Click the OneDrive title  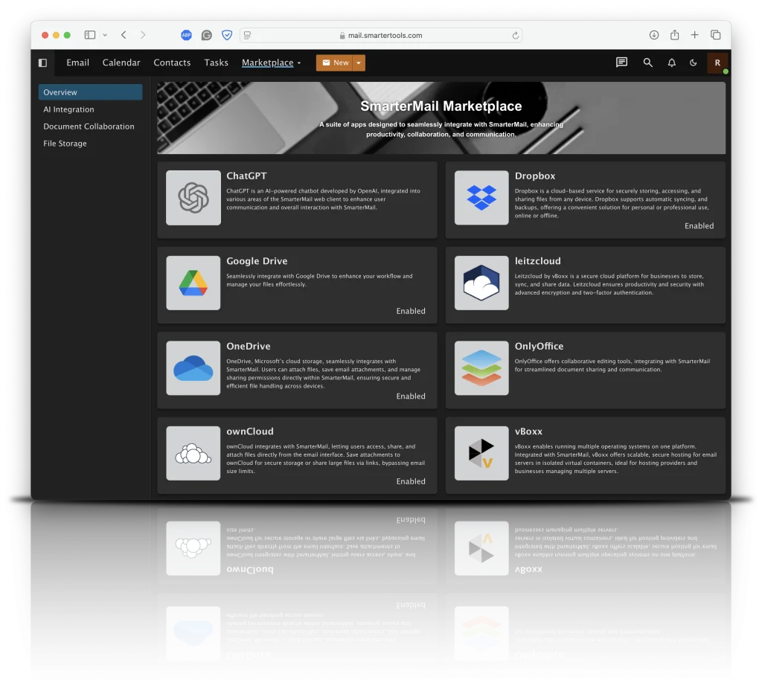click(x=249, y=346)
